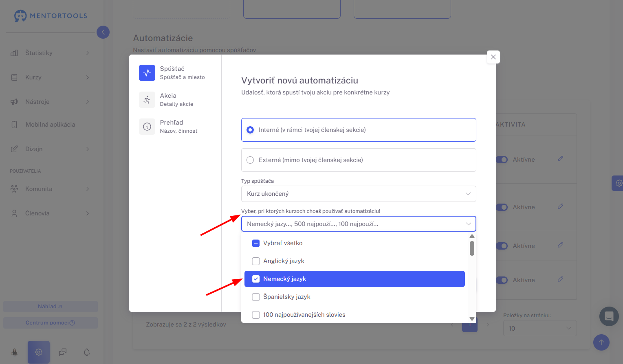Open the Typ spúšťača dropdown
623x364 pixels.
(x=359, y=194)
